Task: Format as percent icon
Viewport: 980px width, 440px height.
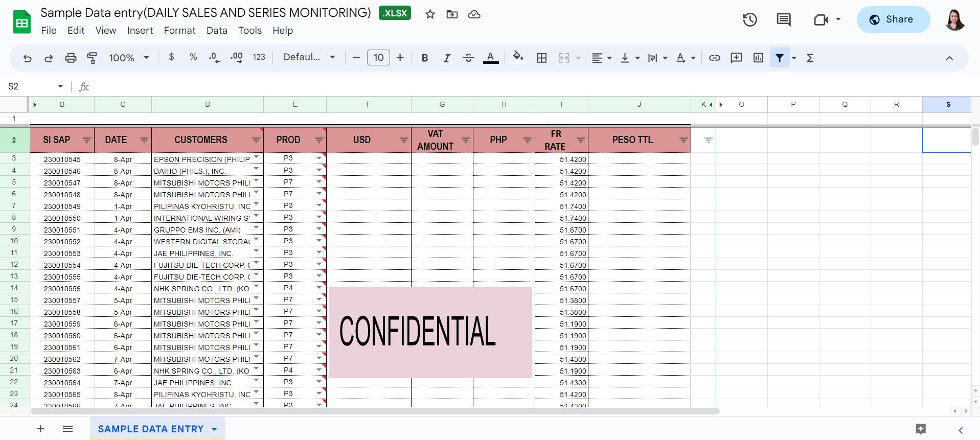Action: tap(193, 57)
